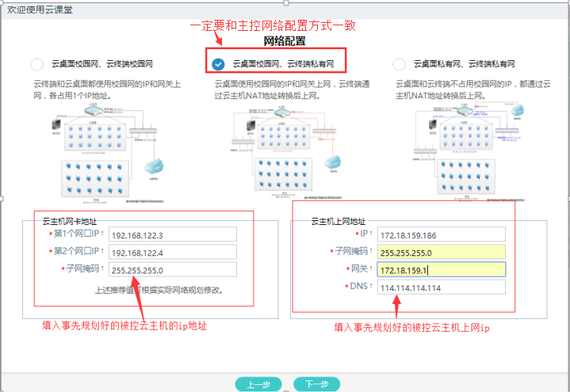
Task: Click 云主机上网地址 group label
Action: point(338,221)
